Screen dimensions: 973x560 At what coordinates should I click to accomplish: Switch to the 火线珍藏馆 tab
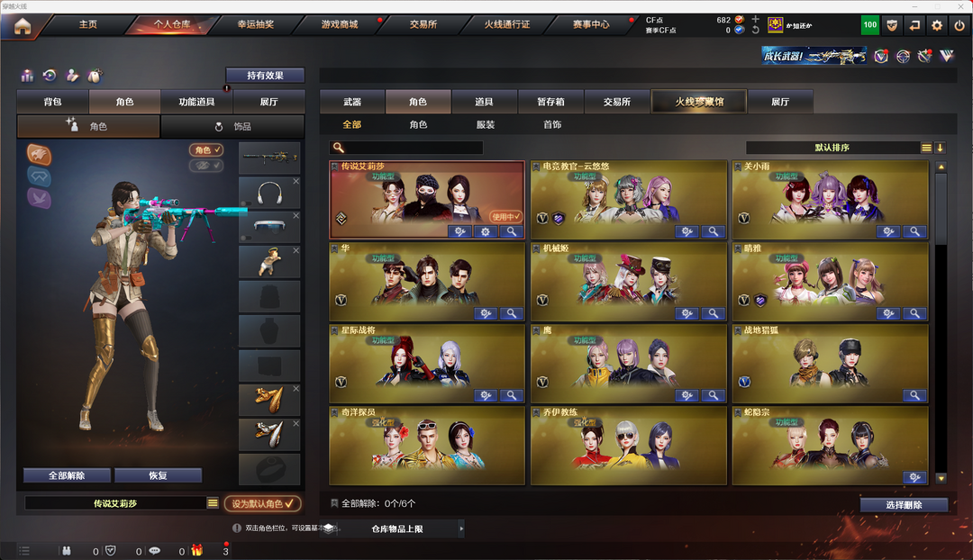tap(699, 102)
